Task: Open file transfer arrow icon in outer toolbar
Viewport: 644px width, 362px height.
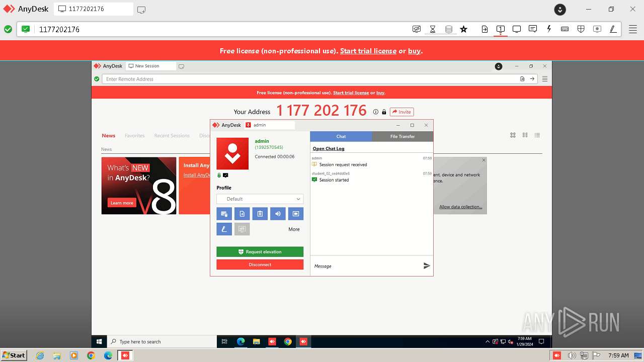Action: 485,29
